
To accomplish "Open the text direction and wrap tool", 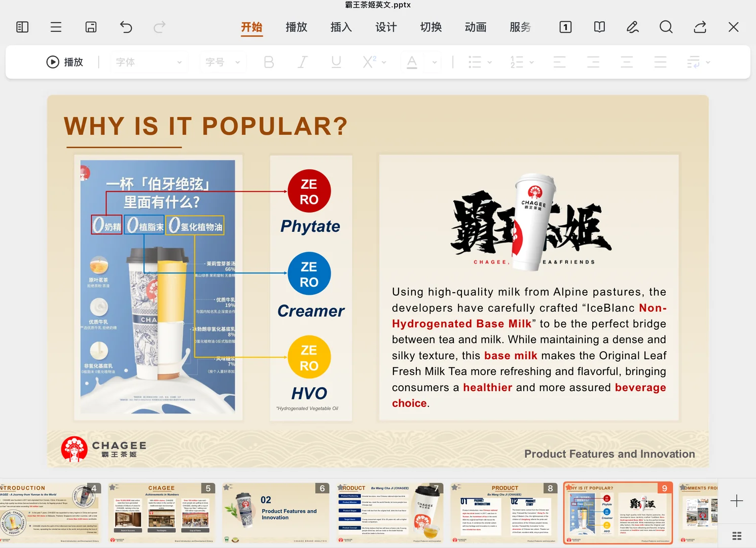I will click(693, 62).
